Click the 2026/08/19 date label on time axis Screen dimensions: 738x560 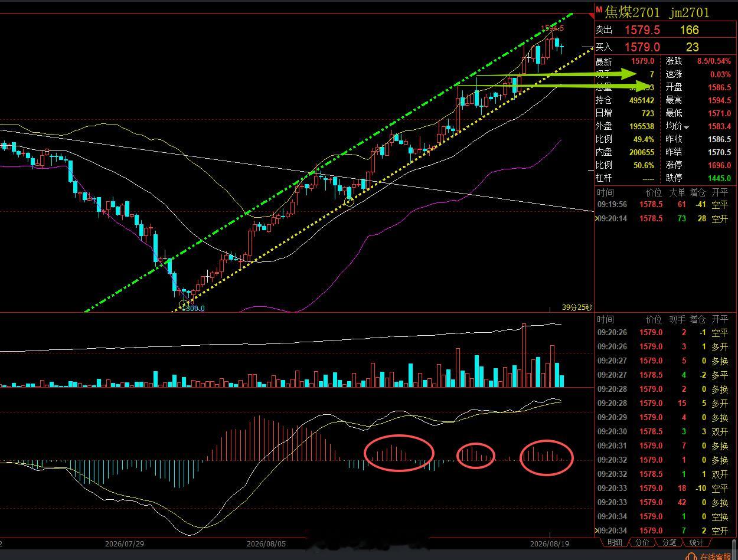(550, 543)
